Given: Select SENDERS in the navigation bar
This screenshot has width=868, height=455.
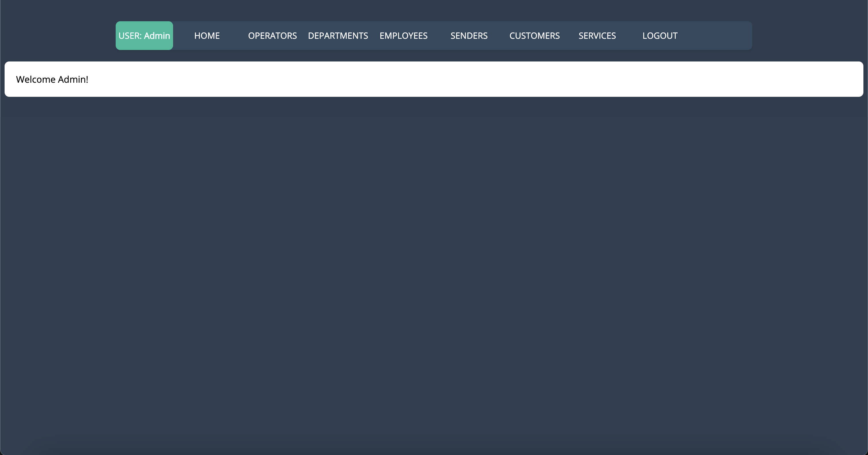Looking at the screenshot, I should pyautogui.click(x=469, y=36).
